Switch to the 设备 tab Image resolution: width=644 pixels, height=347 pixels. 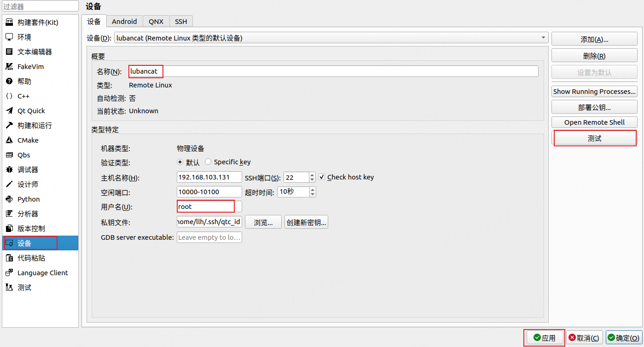click(x=94, y=21)
